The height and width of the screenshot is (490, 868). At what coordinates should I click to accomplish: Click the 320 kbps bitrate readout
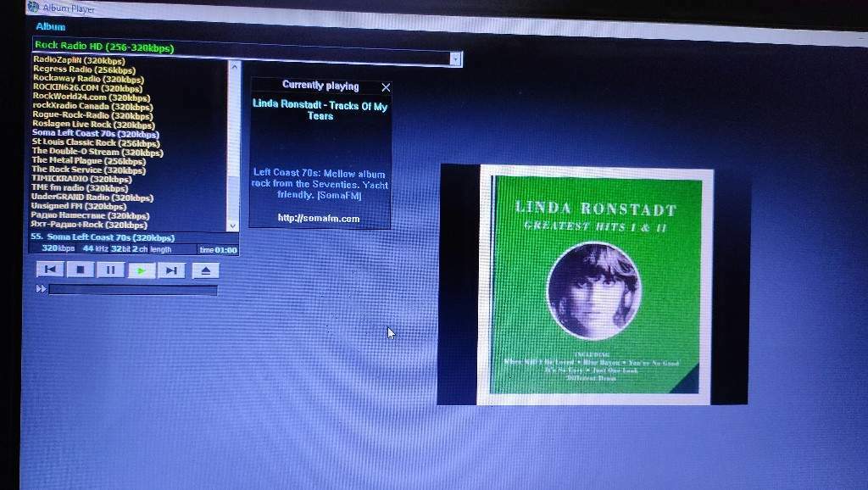(58, 248)
